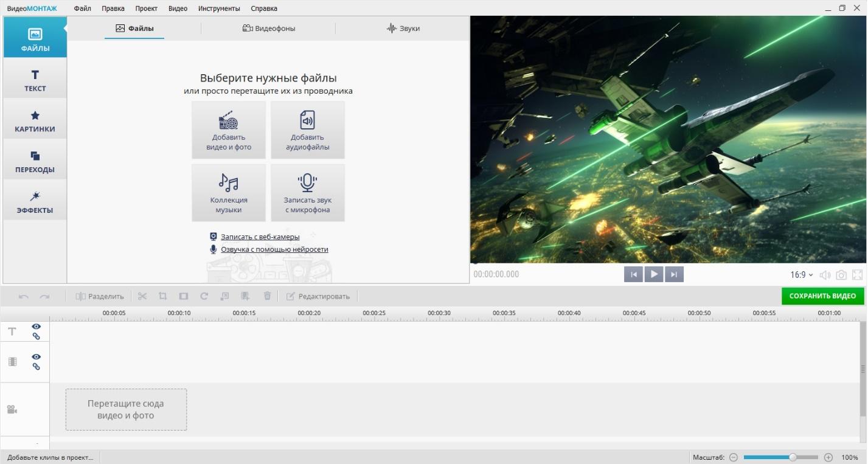Image resolution: width=868 pixels, height=464 pixels.
Task: Click the Разделить split button
Action: [100, 296]
